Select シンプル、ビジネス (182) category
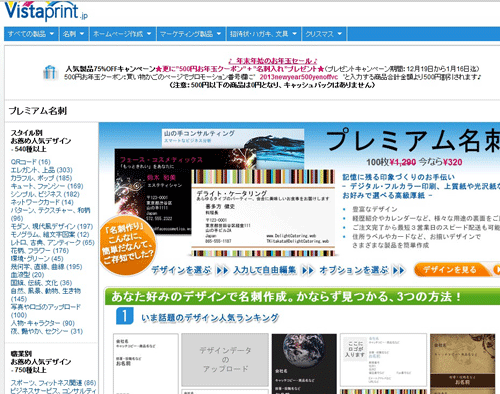500x394 pixels. tap(45, 194)
